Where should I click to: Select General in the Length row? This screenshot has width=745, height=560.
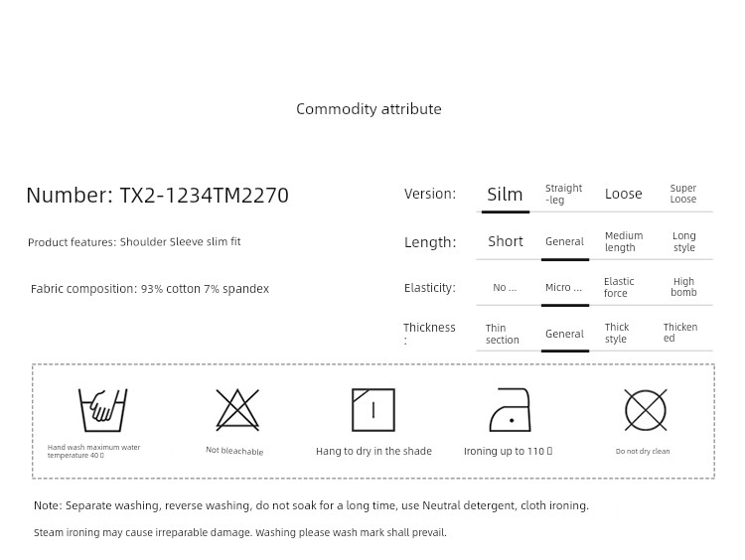[564, 241]
